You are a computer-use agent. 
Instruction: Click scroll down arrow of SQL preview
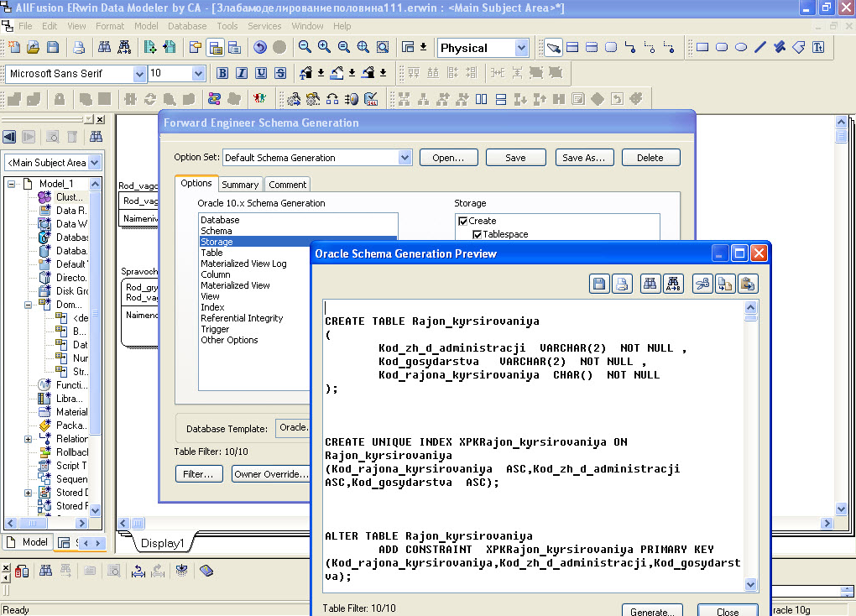coord(750,584)
